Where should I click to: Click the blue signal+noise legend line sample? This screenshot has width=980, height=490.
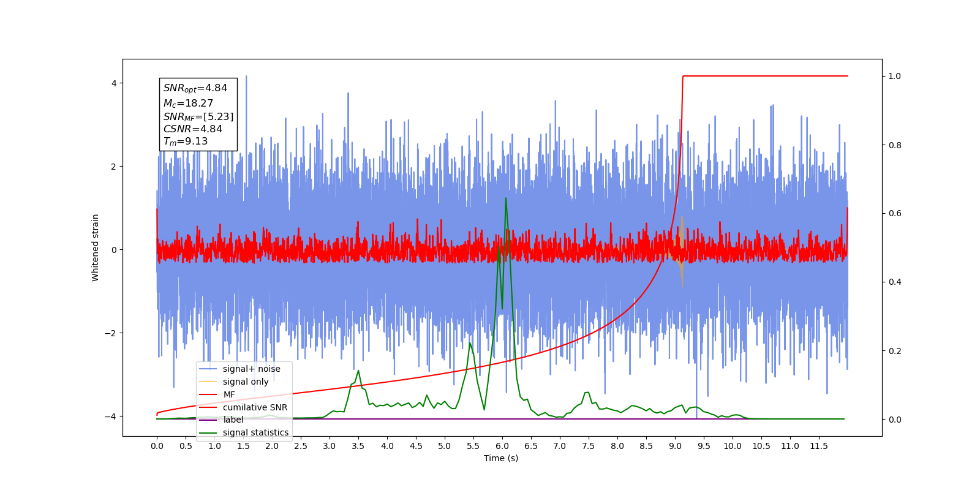point(208,369)
